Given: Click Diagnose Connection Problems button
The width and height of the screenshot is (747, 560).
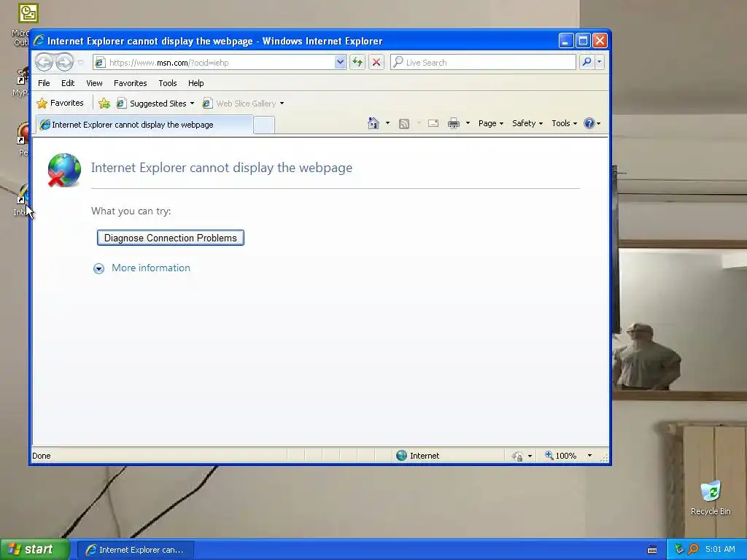Looking at the screenshot, I should (171, 238).
